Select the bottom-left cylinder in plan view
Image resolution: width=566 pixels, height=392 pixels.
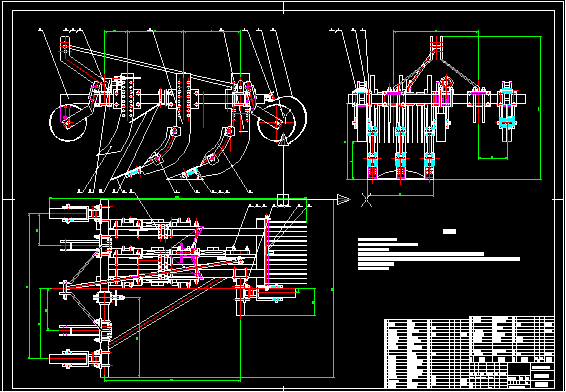coord(69,359)
